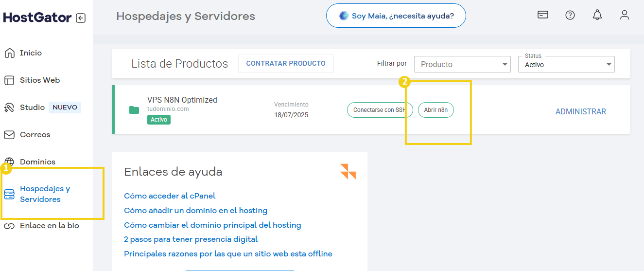Click the Enlace en la bio link icon
The height and width of the screenshot is (271, 644).
tap(9, 226)
